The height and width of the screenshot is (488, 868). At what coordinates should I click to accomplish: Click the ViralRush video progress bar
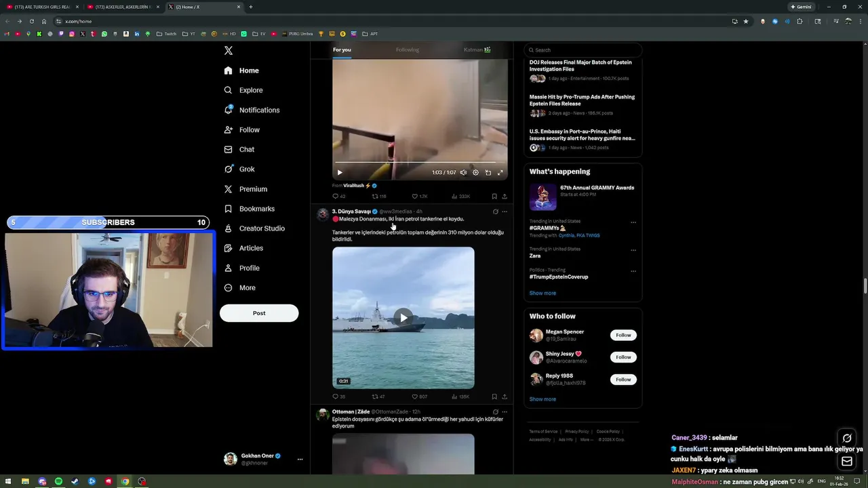(420, 163)
